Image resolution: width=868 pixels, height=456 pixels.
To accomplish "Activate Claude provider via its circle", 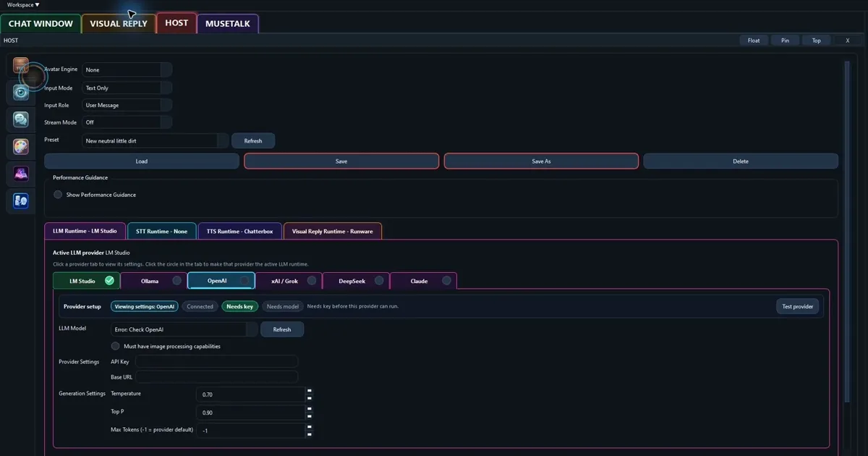I will click(446, 281).
